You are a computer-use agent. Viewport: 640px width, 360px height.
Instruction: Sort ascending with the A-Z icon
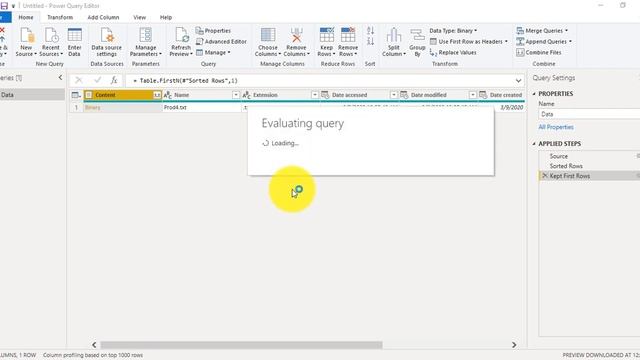click(370, 31)
